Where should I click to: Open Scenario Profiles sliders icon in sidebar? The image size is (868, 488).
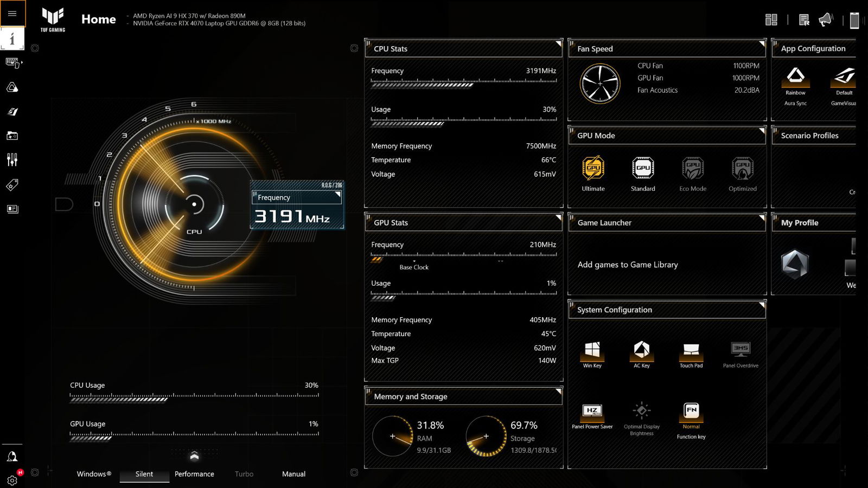(12, 159)
